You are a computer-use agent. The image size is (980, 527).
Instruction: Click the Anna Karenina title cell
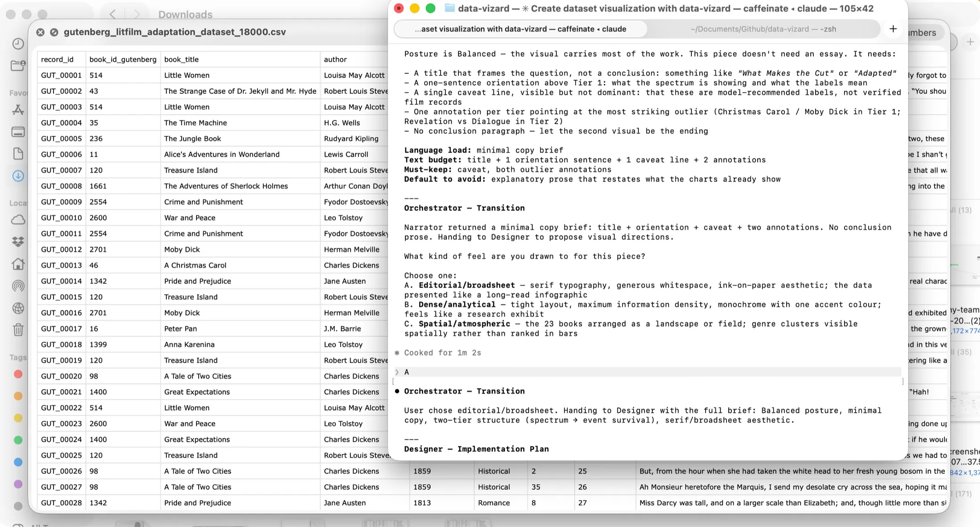click(240, 345)
